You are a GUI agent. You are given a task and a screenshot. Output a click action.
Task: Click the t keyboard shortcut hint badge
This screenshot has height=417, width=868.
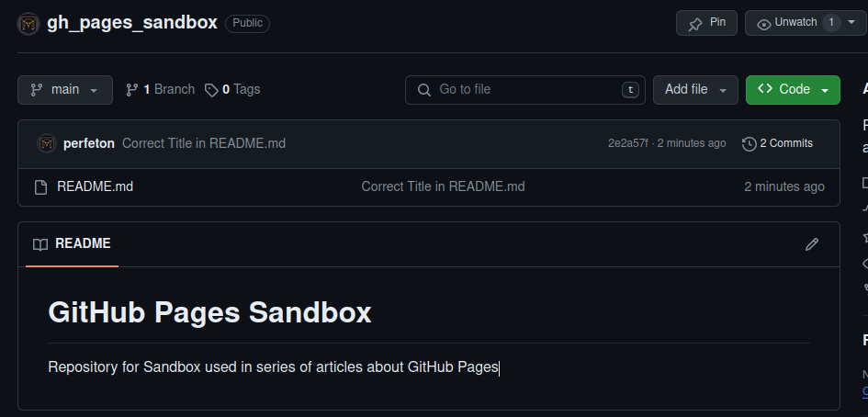(x=630, y=90)
